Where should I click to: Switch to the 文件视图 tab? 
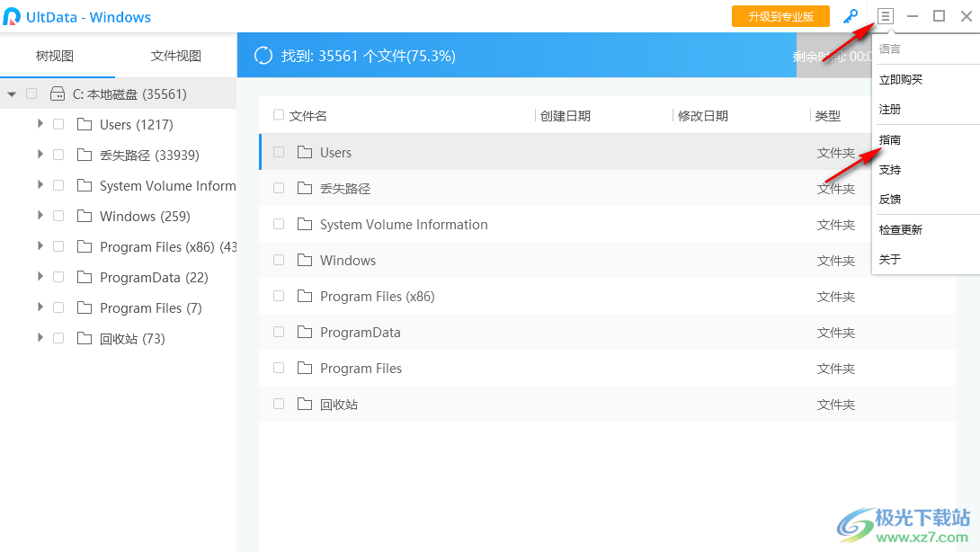(x=176, y=55)
